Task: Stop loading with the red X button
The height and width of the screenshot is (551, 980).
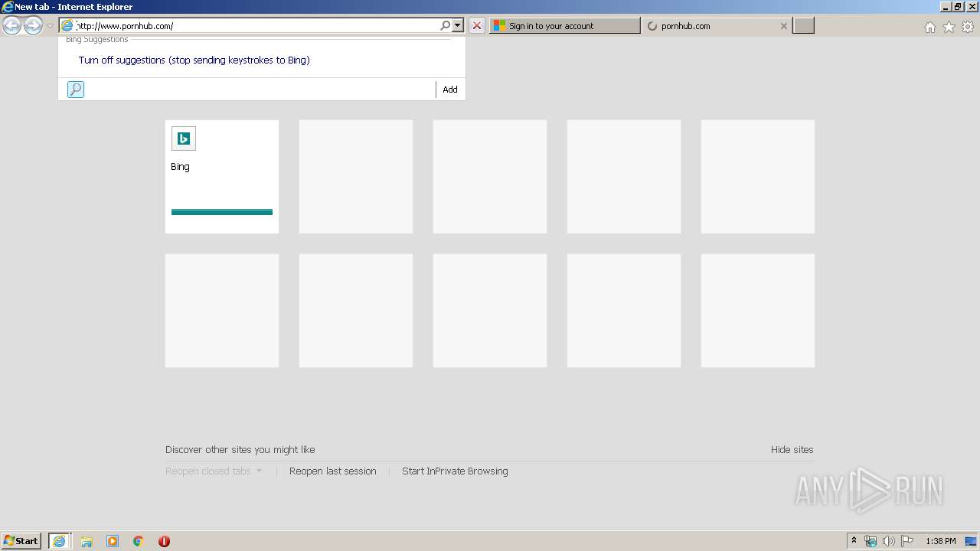Action: pyautogui.click(x=477, y=26)
